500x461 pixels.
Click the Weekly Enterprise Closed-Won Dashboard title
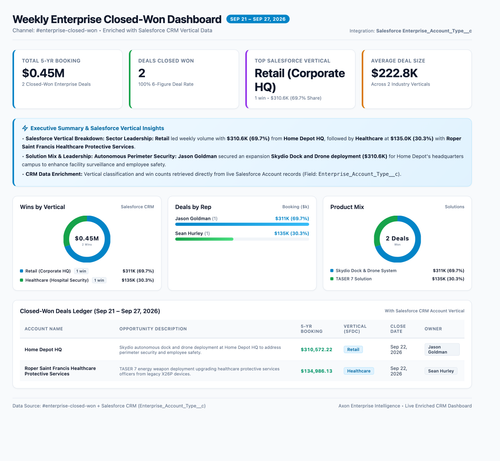[x=117, y=19]
